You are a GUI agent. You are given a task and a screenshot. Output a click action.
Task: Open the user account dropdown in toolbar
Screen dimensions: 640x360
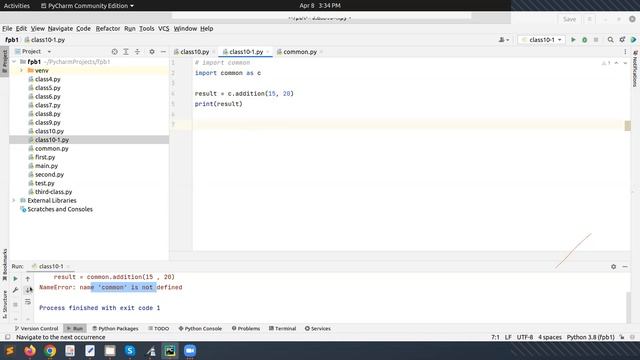[x=504, y=40]
